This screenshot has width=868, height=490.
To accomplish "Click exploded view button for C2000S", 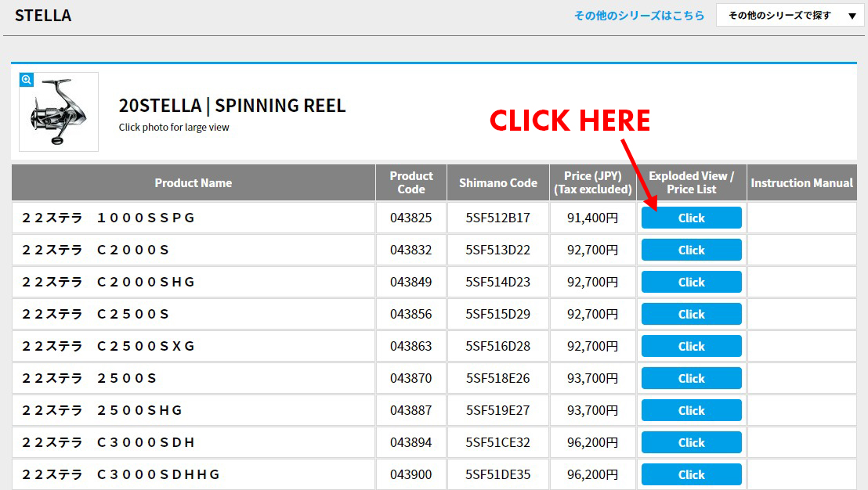I will coord(692,250).
